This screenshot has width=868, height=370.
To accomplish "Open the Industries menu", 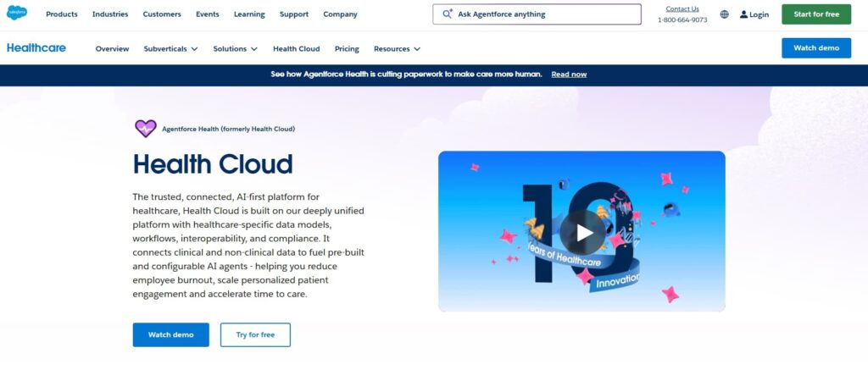I will 110,14.
